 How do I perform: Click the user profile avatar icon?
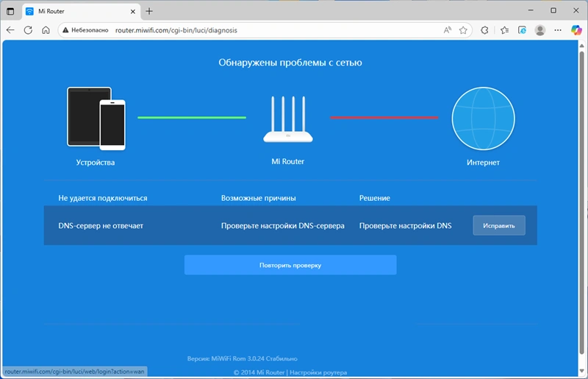pos(540,30)
